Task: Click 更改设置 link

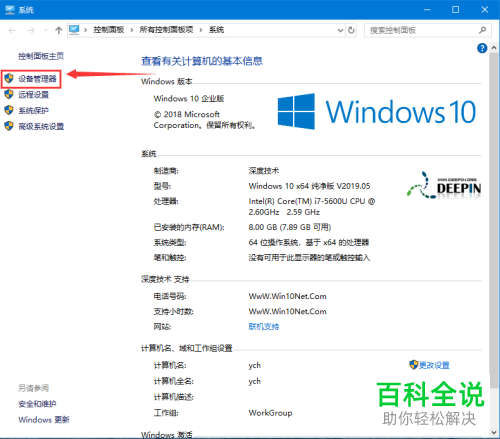Action: 434,365
